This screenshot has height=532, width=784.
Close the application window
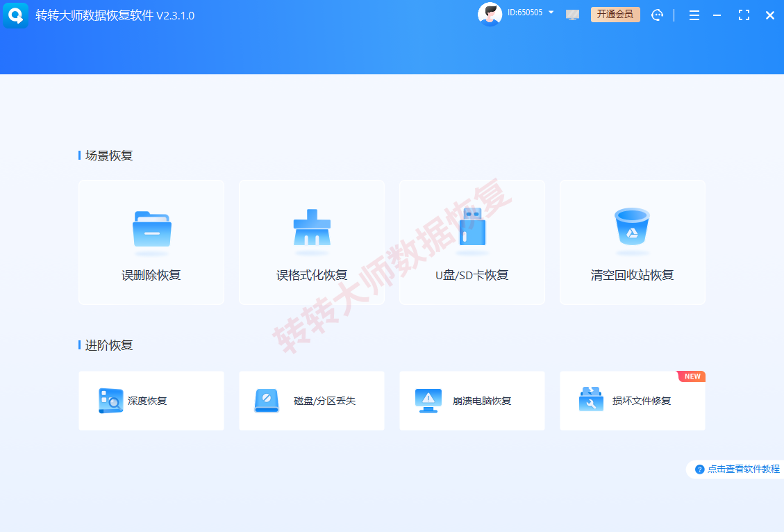click(x=770, y=15)
